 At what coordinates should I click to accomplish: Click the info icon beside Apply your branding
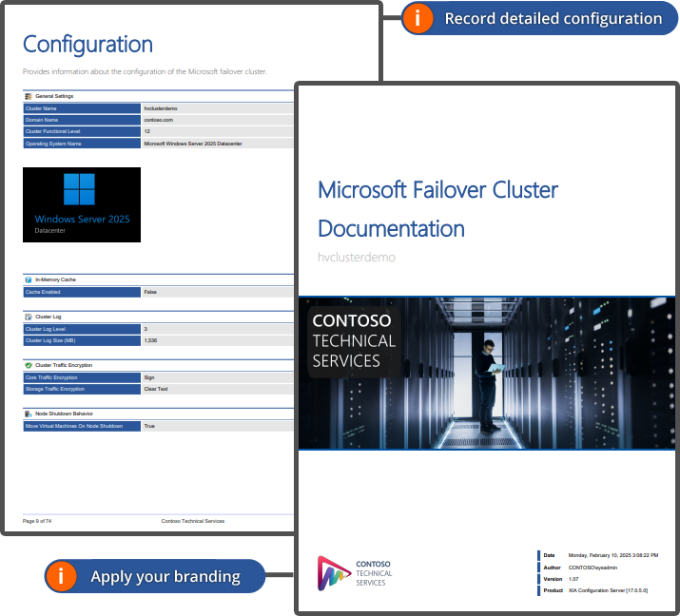click(x=61, y=576)
